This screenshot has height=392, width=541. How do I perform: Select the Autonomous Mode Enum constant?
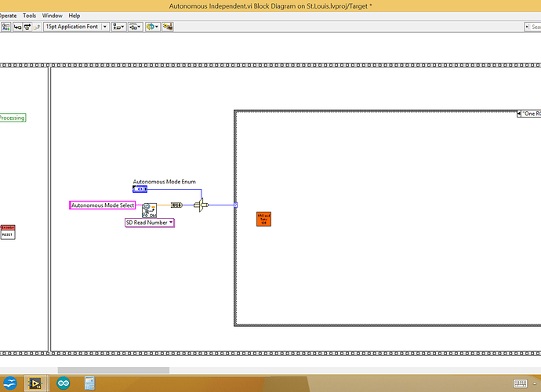pyautogui.click(x=140, y=189)
